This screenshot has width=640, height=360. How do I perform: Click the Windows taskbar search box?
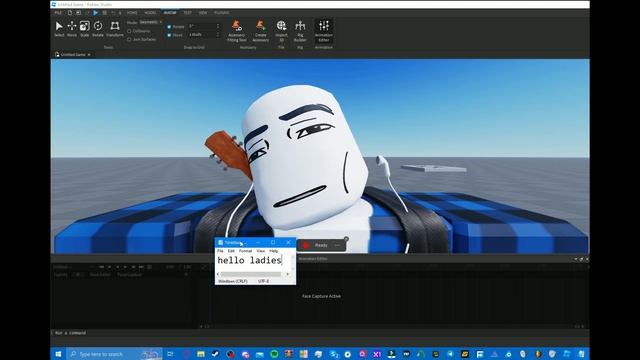coord(114,354)
